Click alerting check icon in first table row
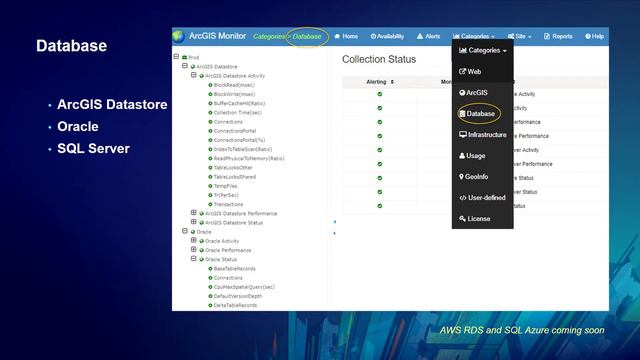 pyautogui.click(x=380, y=94)
